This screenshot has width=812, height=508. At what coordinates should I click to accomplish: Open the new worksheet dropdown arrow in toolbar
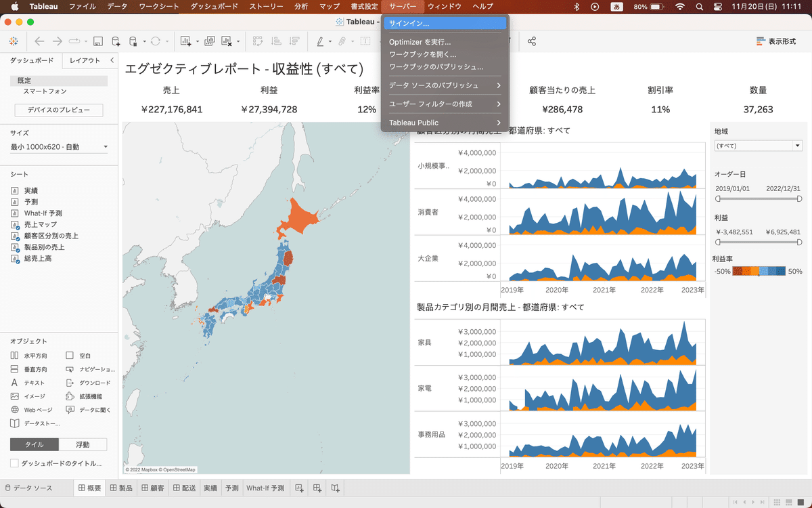click(x=197, y=42)
